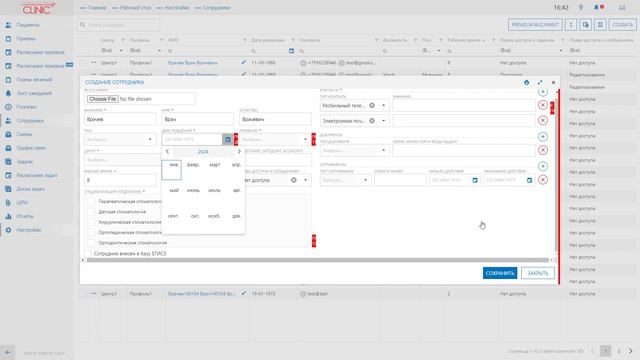Screen dimensions: 640x360
Task: Click the dialog help icon in header
Action: tap(527, 82)
